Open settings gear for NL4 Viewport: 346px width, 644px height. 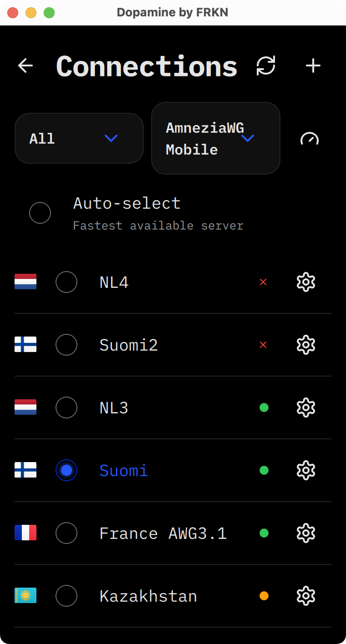pos(306,282)
